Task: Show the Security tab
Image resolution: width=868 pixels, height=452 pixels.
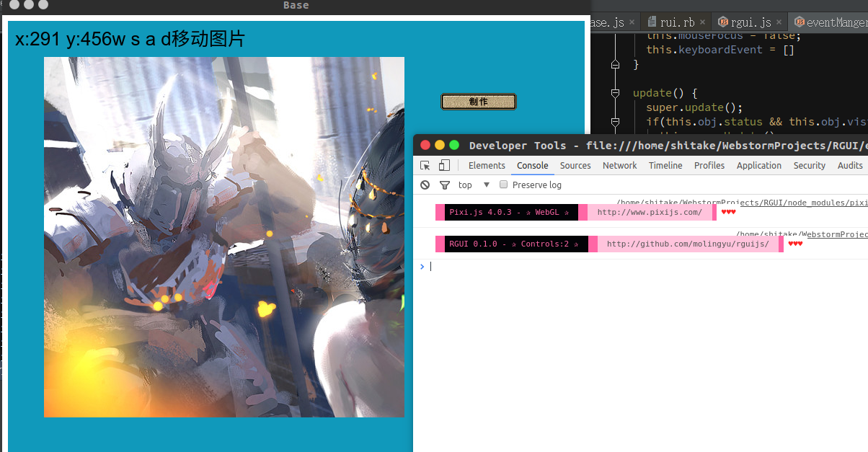Action: pos(809,166)
